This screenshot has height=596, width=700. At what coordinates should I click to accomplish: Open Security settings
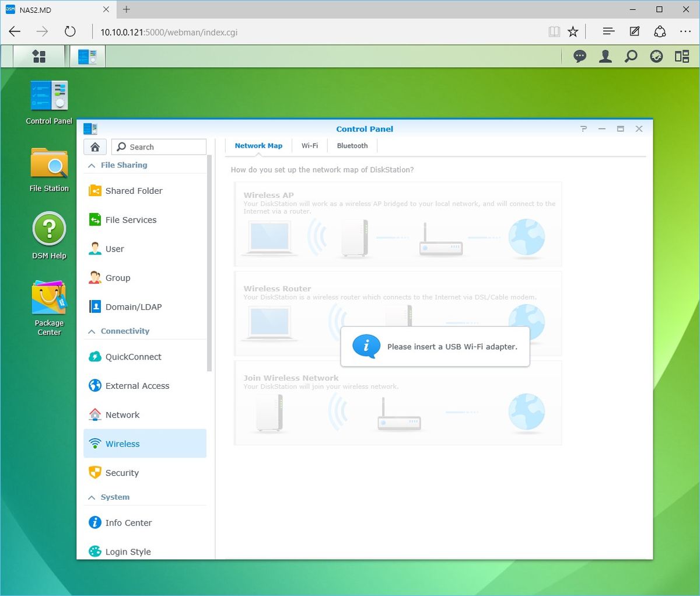point(145,473)
